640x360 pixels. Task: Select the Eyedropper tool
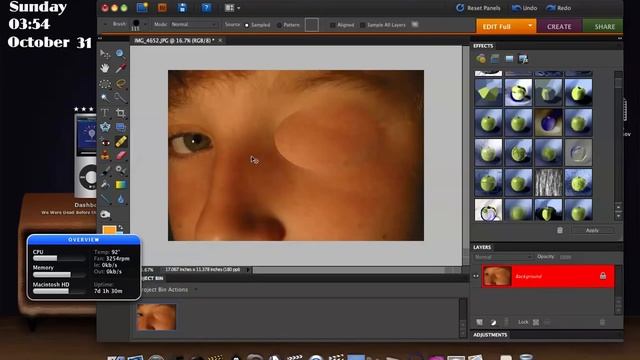(x=120, y=68)
